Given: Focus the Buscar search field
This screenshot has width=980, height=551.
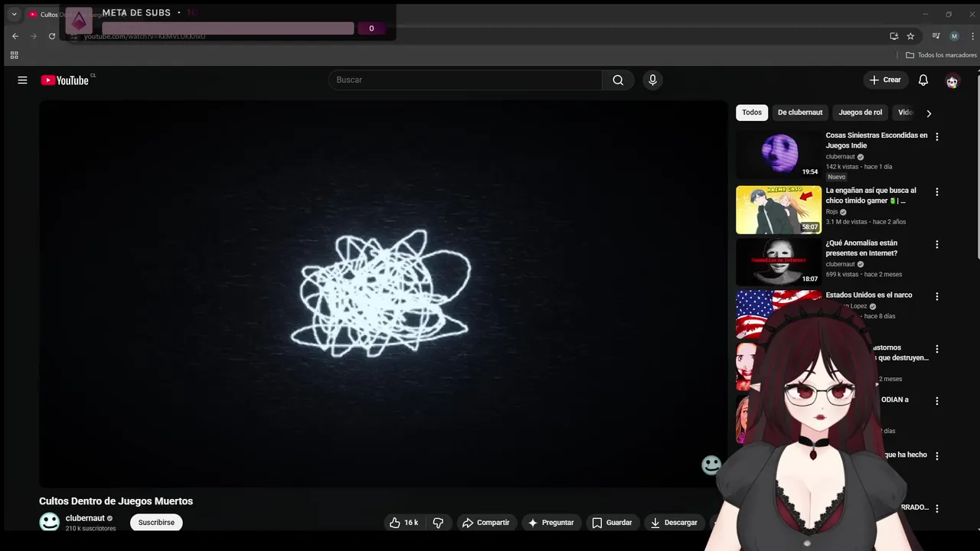Looking at the screenshot, I should pos(465,80).
